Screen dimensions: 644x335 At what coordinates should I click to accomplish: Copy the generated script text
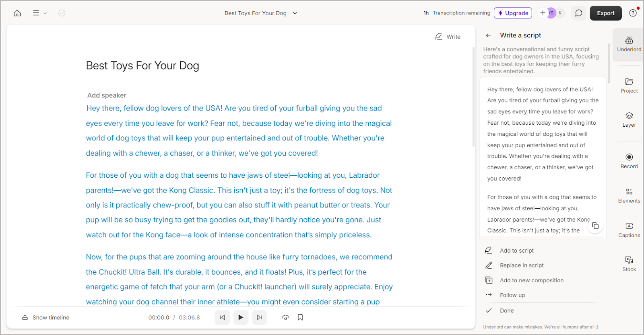tap(595, 226)
